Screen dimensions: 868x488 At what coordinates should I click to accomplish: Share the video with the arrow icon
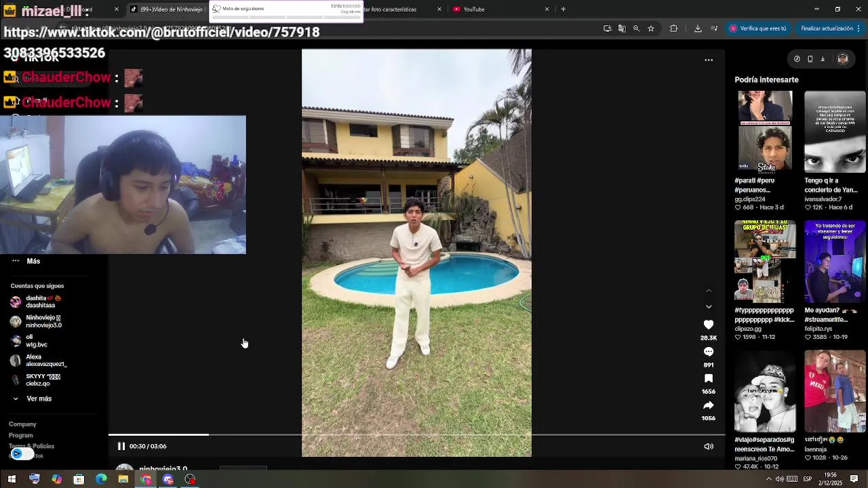click(709, 405)
